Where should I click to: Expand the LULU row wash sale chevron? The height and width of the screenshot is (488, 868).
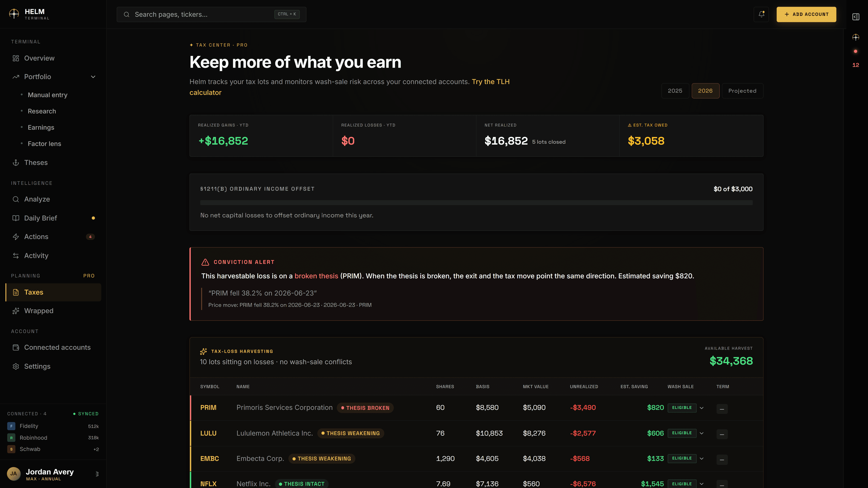pyautogui.click(x=702, y=433)
